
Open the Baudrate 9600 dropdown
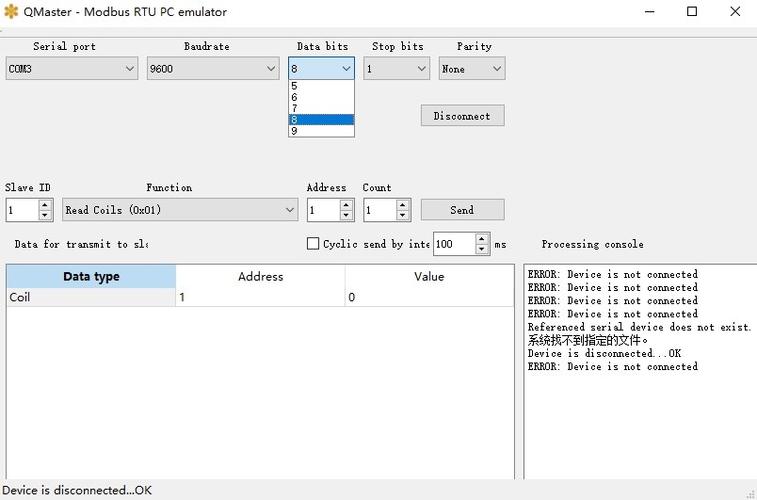[213, 69]
